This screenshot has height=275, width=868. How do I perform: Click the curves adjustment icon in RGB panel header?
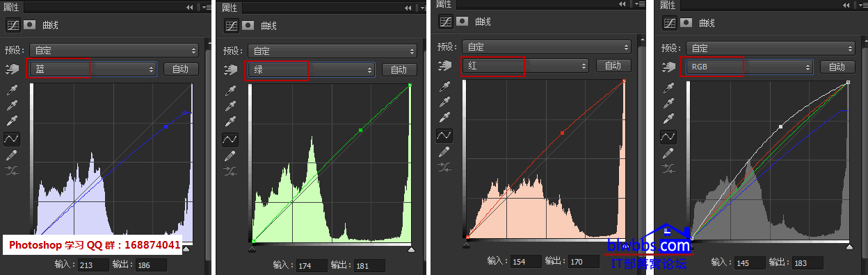pyautogui.click(x=669, y=22)
